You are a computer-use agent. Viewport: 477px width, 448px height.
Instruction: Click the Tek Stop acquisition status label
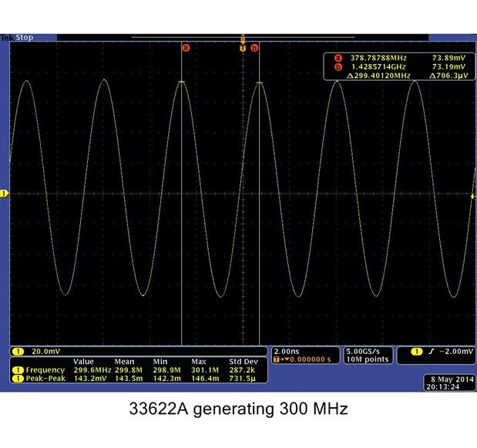17,38
